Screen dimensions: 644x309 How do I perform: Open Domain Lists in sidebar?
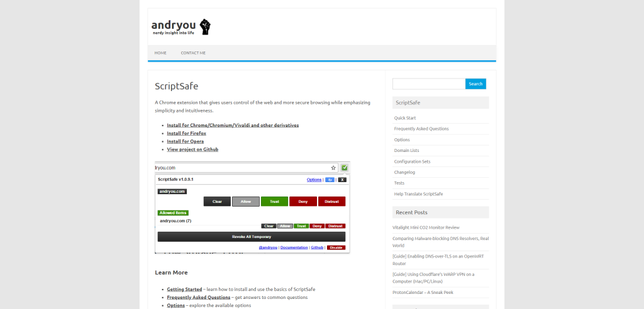(x=407, y=151)
